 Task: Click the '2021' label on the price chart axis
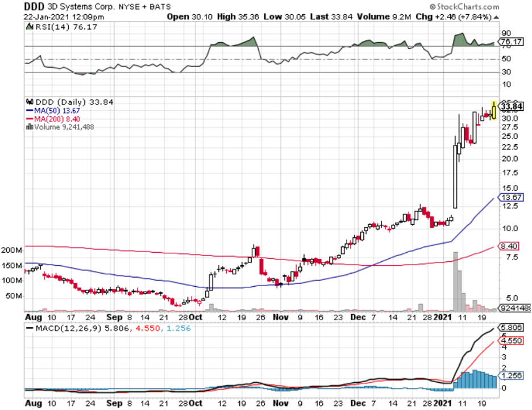[x=443, y=317]
